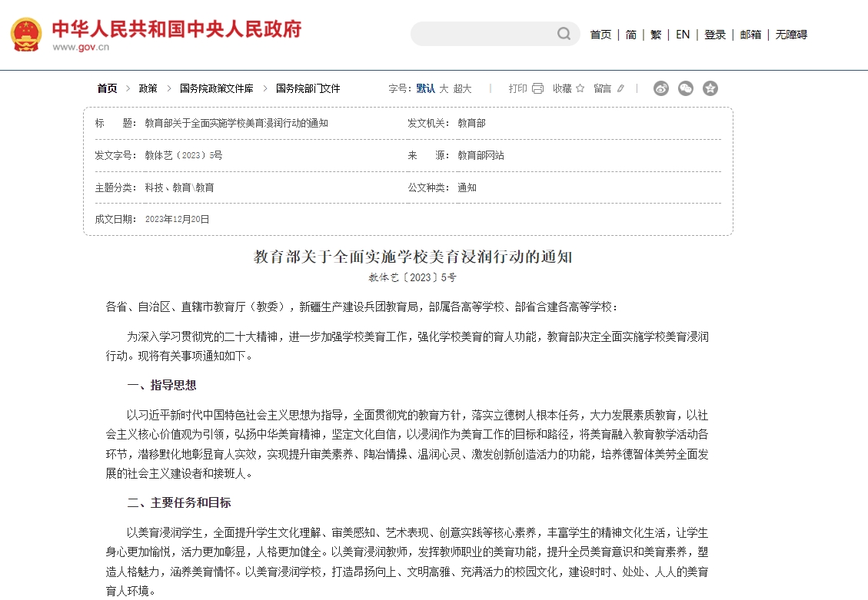The width and height of the screenshot is (868, 600).
Task: Click 登录 to log in
Action: 715,35
